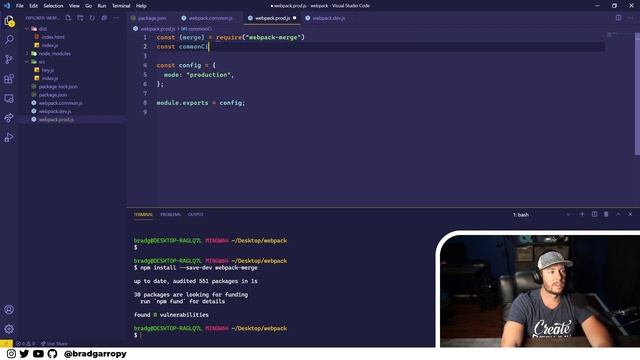The image size is (640, 360).
Task: Open the Go menu
Action: tap(89, 6)
